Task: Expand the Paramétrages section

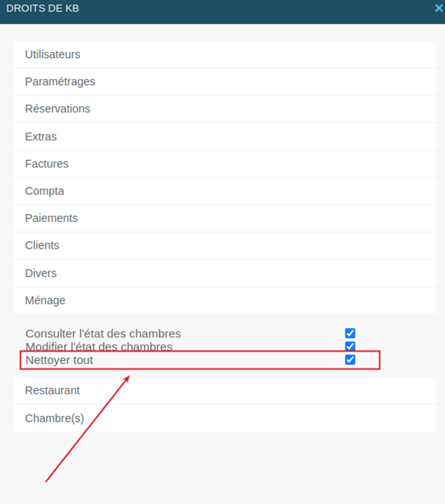Action: 225,82
